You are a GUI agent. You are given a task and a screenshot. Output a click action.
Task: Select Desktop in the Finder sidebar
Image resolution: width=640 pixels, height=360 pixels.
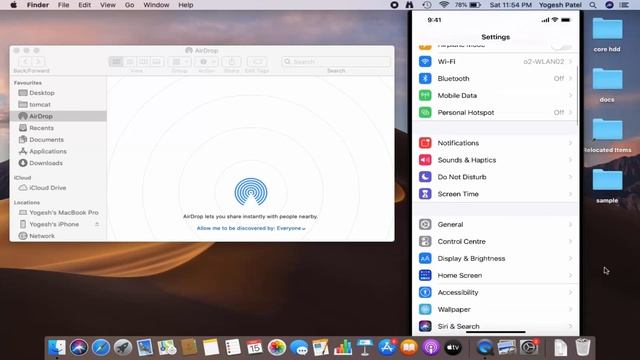(x=58, y=93)
